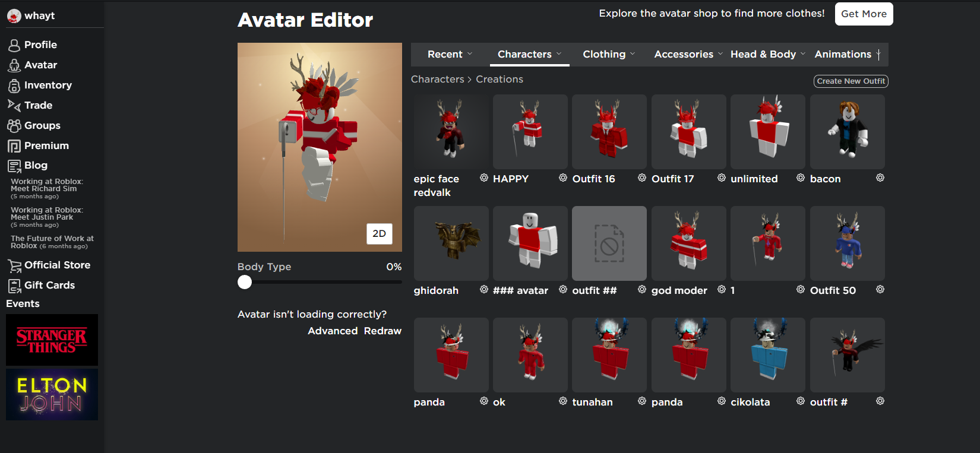Click the Create New Outfit button

[851, 81]
